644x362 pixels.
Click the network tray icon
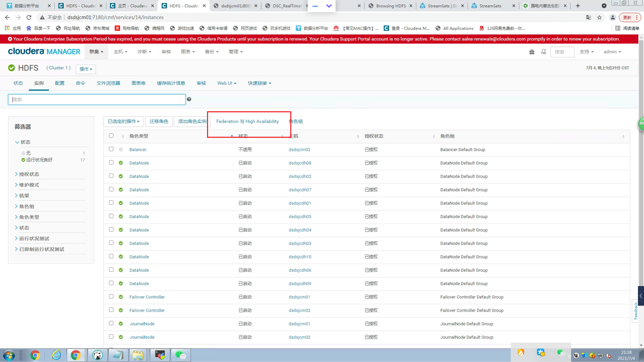point(600,356)
